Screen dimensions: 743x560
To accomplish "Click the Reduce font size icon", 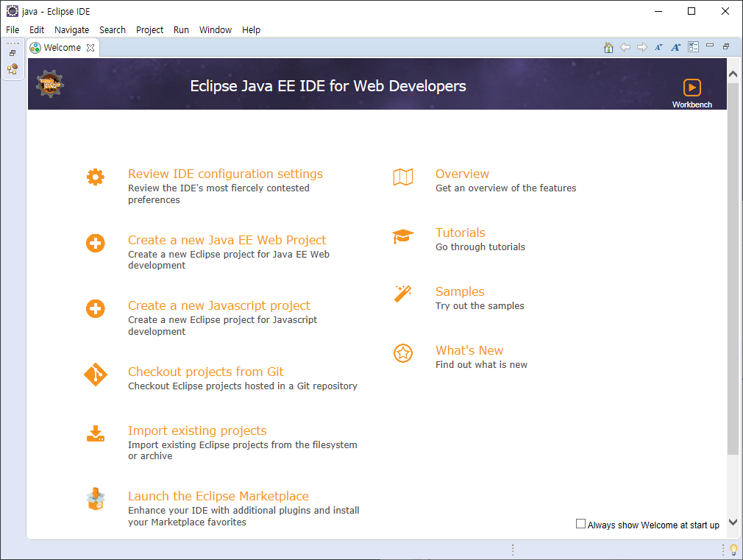I will (658, 47).
